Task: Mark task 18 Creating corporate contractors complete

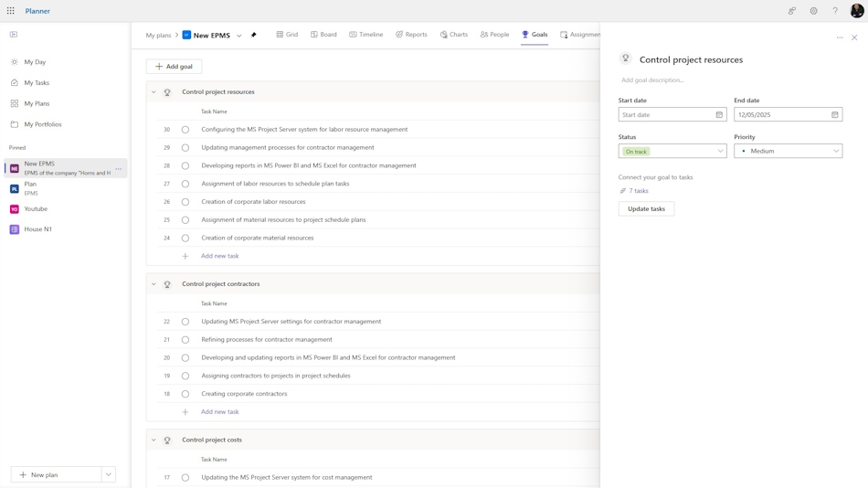Action: (185, 394)
